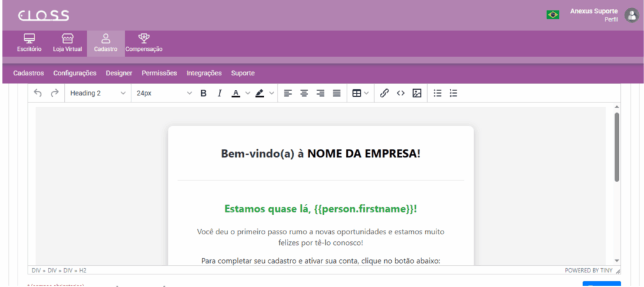This screenshot has height=287, width=644.
Task: Apply bullet list formatting
Action: pos(438,93)
